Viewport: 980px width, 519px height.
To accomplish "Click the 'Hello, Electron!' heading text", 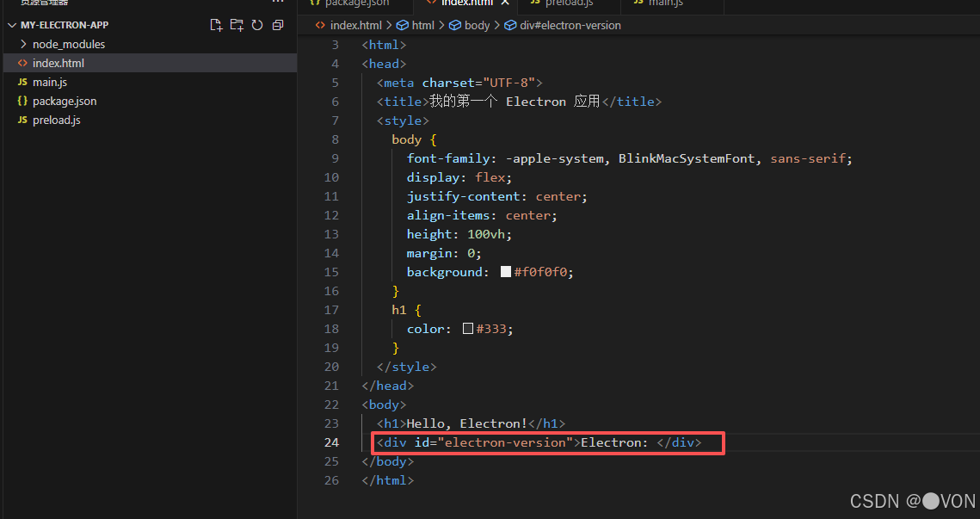I will point(467,423).
